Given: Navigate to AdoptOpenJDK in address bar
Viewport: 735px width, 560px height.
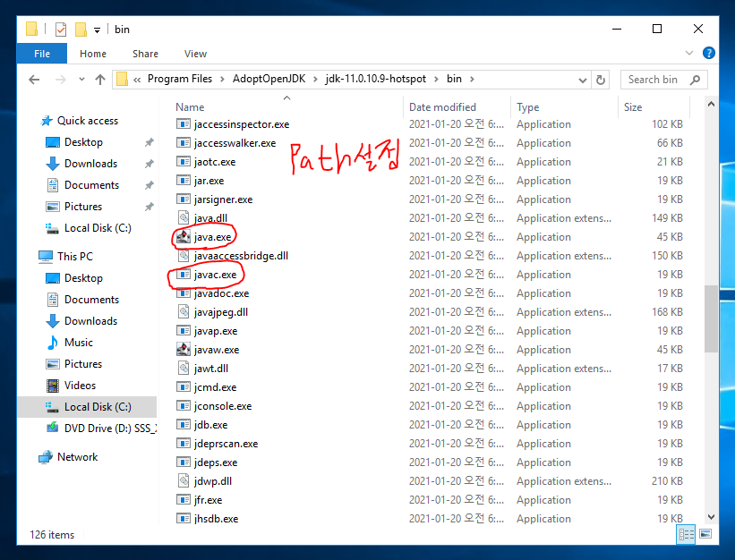Looking at the screenshot, I should coord(269,79).
